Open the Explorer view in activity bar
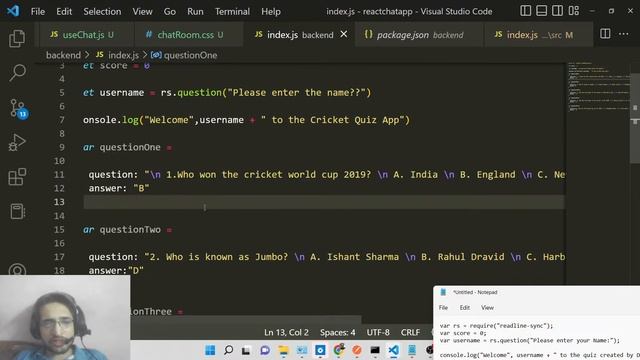The width and height of the screenshot is (640, 360). [17, 39]
